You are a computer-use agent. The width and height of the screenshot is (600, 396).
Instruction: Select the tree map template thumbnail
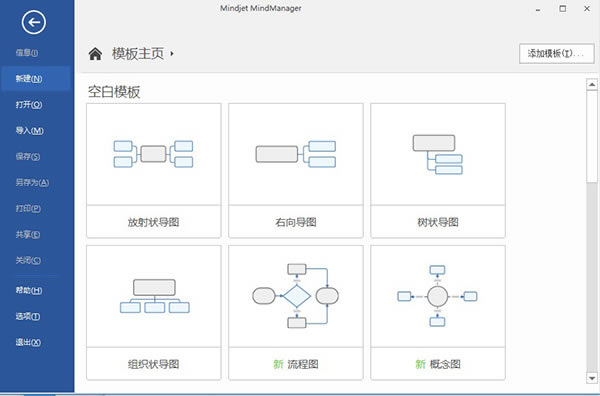click(x=438, y=154)
